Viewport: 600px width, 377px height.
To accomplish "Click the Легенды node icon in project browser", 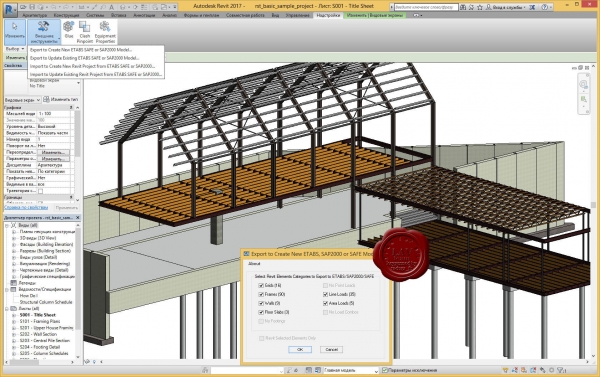I will (13, 283).
